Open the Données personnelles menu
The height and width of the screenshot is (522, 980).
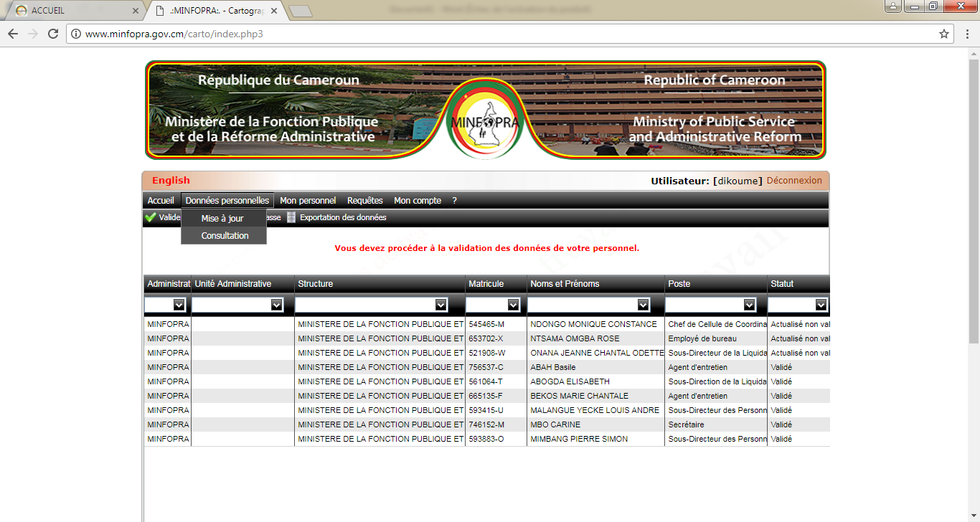[227, 201]
